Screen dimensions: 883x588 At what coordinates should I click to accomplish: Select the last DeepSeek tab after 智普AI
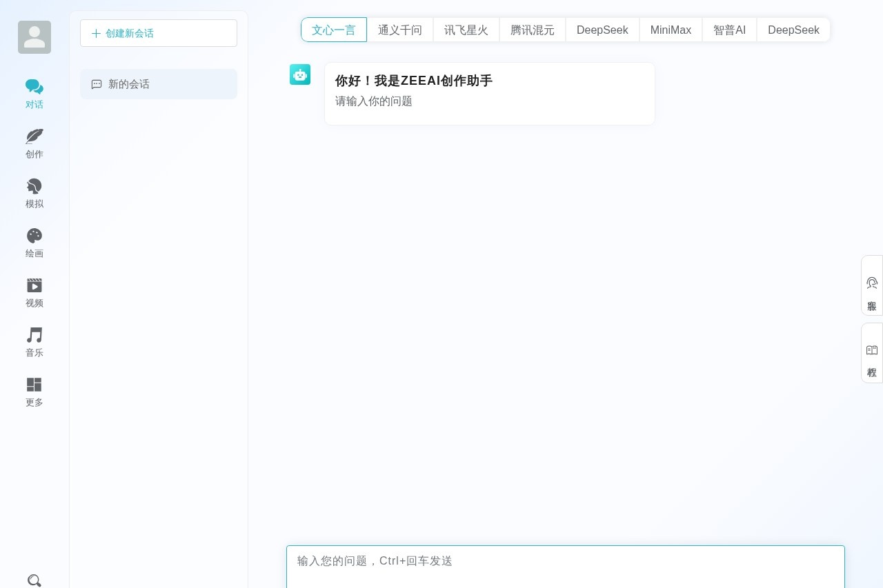(x=793, y=30)
